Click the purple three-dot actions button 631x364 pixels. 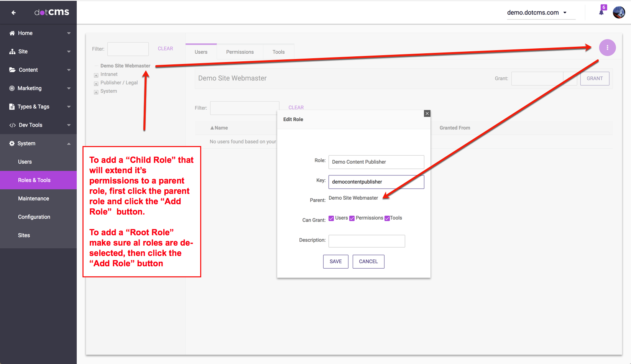click(607, 48)
